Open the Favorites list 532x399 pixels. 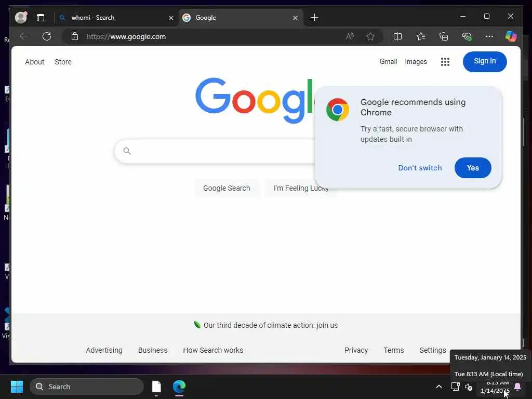[421, 36]
